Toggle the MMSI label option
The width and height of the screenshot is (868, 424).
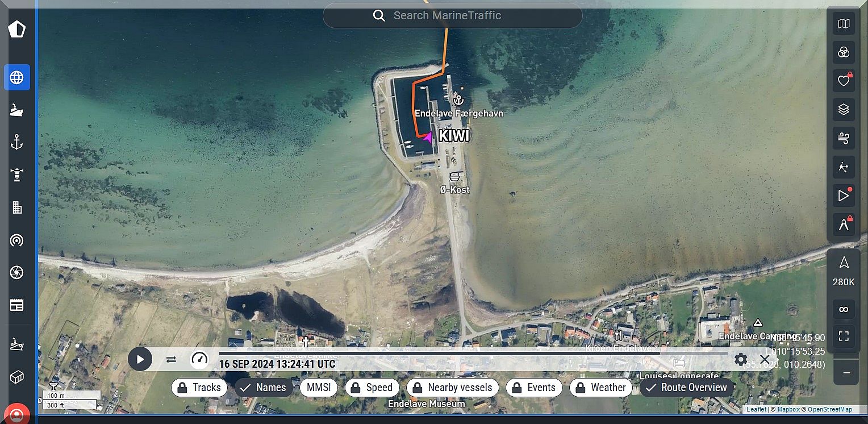[319, 388]
